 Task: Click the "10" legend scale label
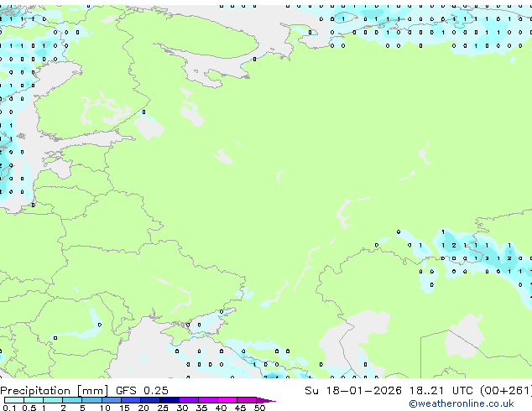click(x=105, y=408)
